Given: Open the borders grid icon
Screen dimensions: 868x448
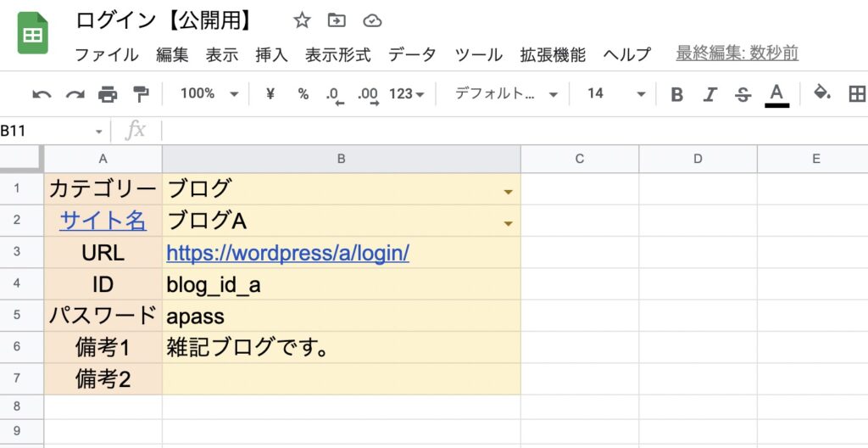Looking at the screenshot, I should tap(856, 93).
